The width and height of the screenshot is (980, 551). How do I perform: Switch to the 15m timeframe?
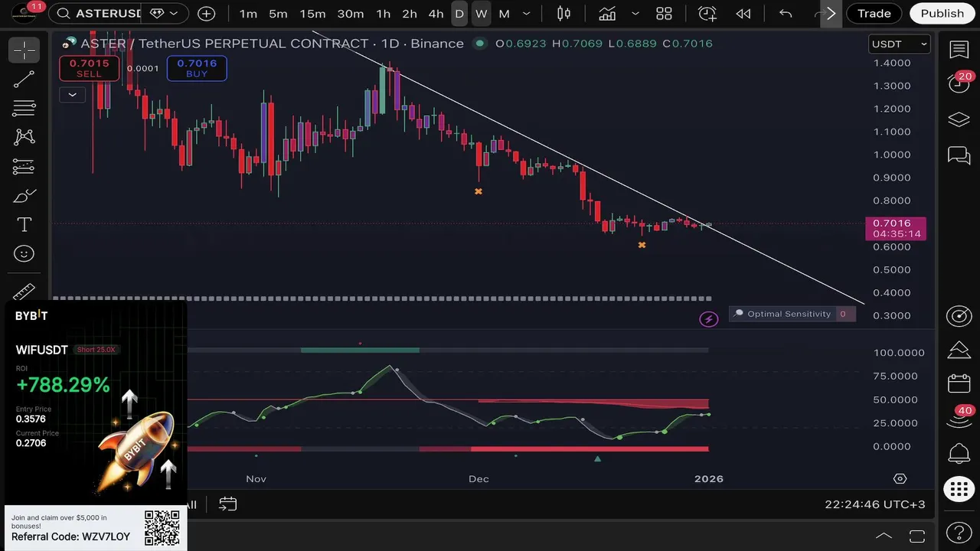click(312, 13)
